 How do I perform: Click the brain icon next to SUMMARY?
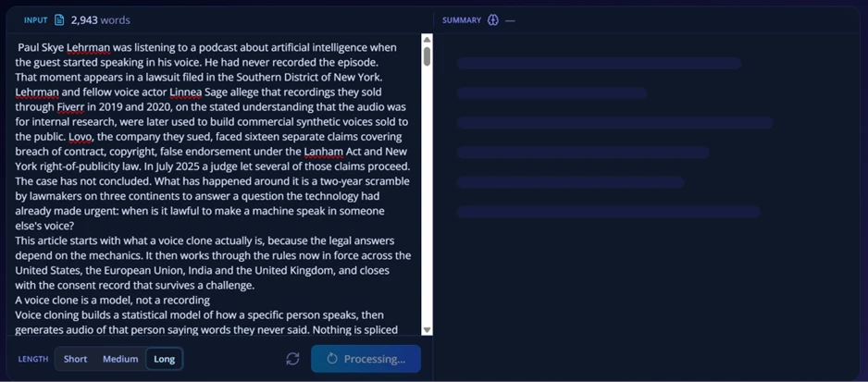click(492, 20)
